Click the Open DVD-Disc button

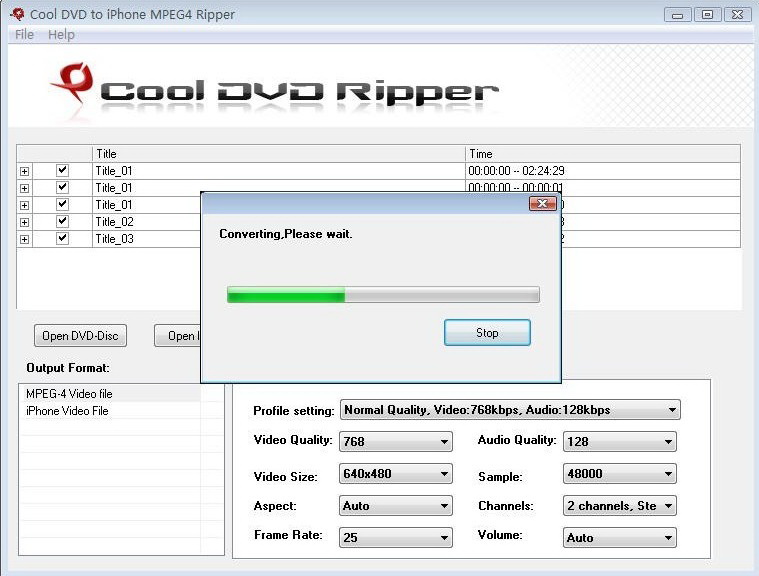tap(80, 335)
